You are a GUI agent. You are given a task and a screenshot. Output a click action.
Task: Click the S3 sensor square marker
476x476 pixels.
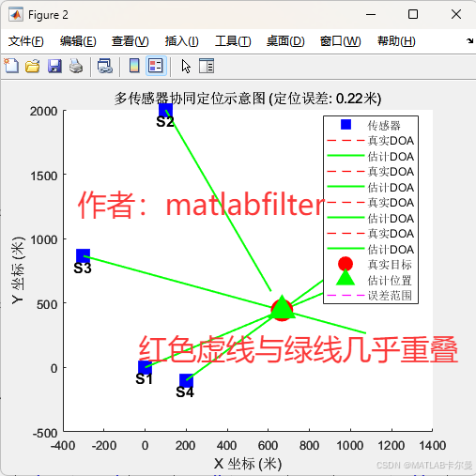click(x=84, y=256)
